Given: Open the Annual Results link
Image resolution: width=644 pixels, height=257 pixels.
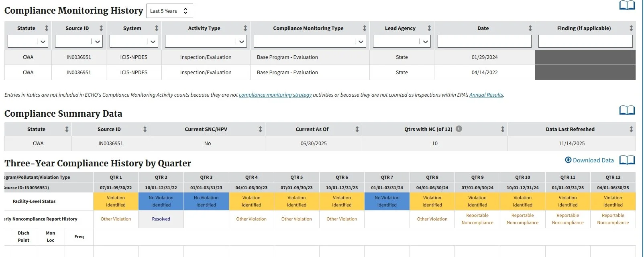Looking at the screenshot, I should pyautogui.click(x=486, y=95).
